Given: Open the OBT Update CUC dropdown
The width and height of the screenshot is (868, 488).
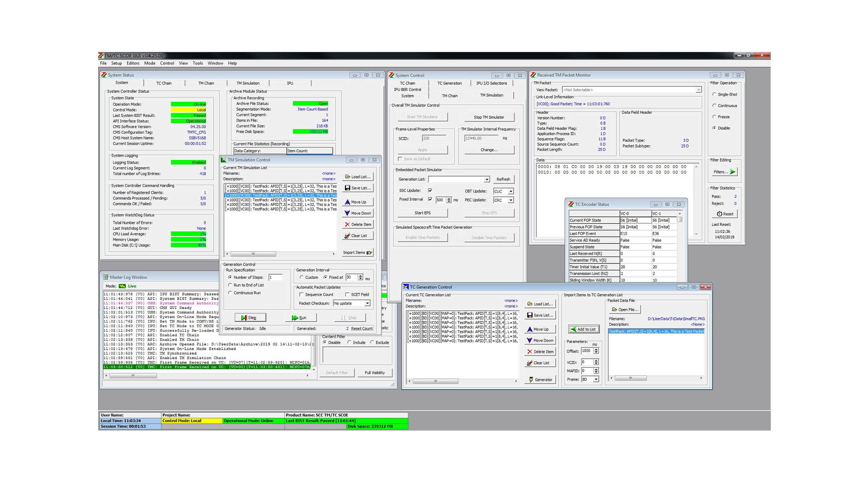Looking at the screenshot, I should click(x=511, y=191).
